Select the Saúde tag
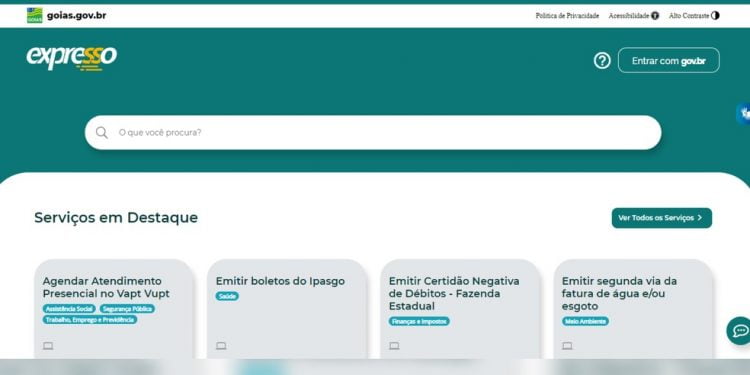The image size is (750, 375). click(227, 296)
